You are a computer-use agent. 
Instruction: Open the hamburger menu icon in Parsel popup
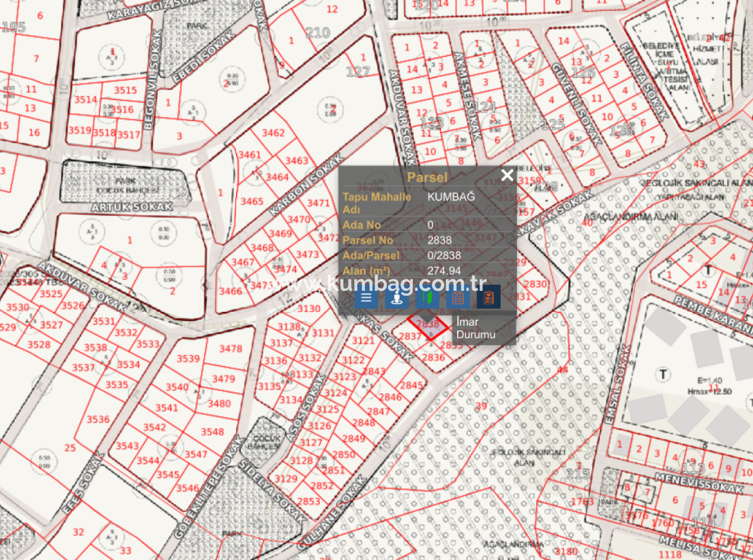coord(366,297)
